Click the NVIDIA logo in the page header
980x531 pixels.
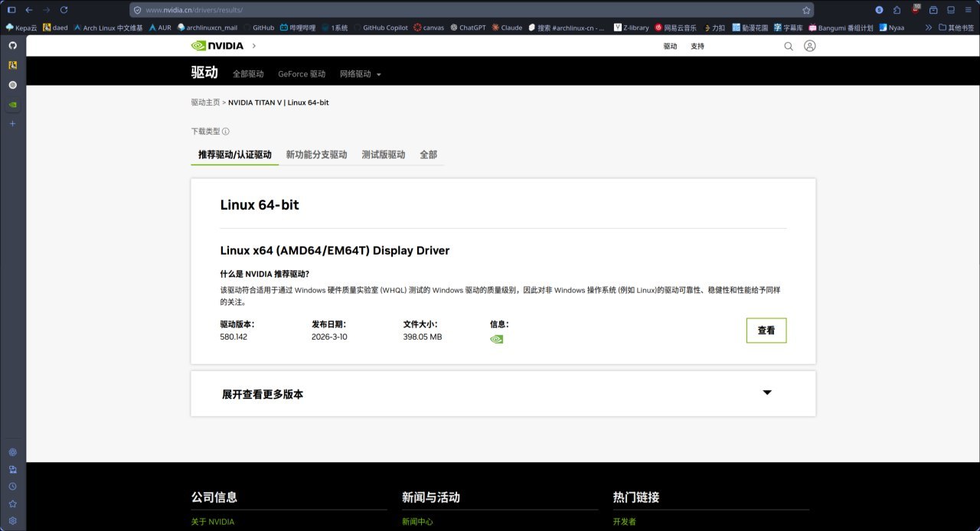click(217, 46)
